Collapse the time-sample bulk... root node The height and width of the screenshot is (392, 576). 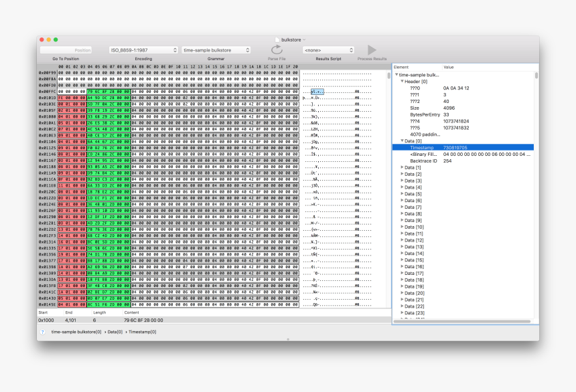point(397,74)
